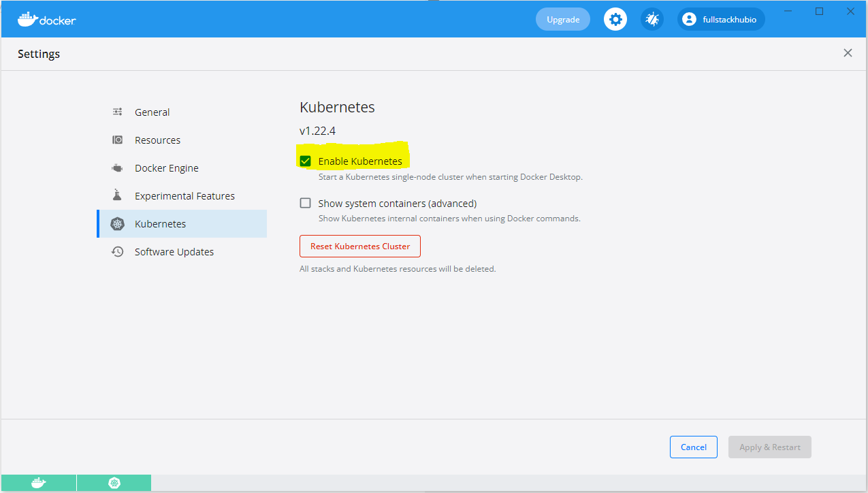Open settings via the gear icon
868x493 pixels.
615,19
